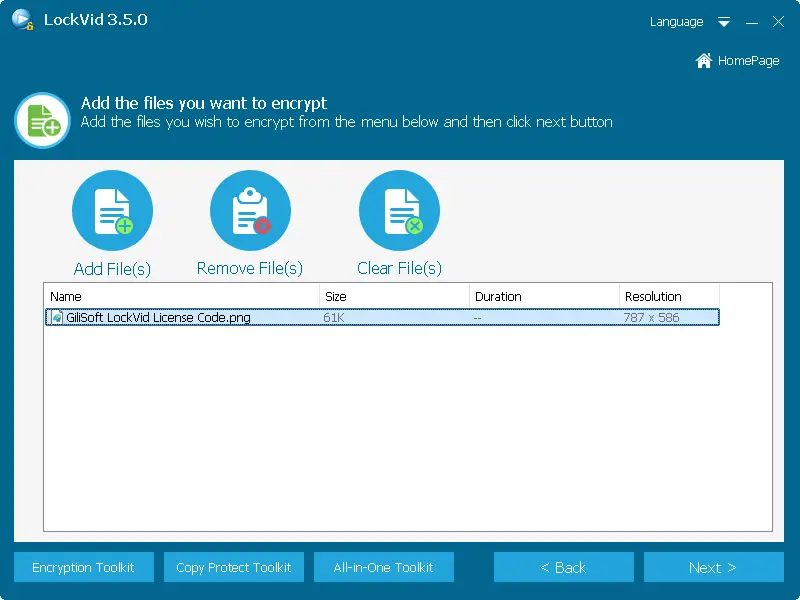Click the Resolution column header
The width and height of the screenshot is (800, 600).
668,296
